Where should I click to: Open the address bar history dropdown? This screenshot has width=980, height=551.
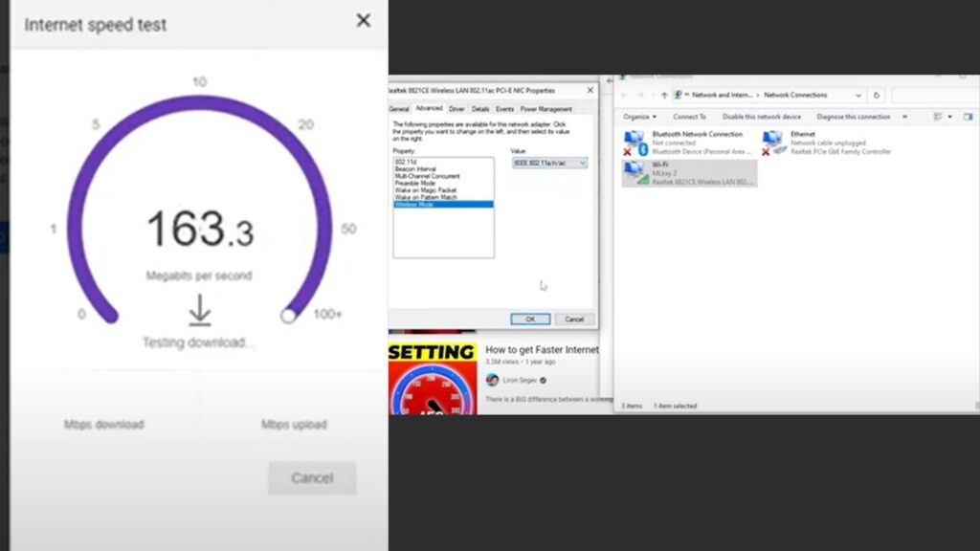(x=857, y=96)
